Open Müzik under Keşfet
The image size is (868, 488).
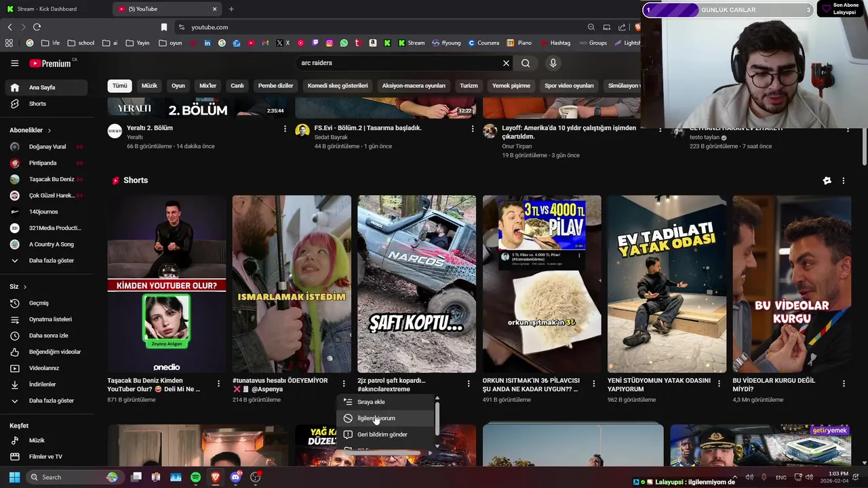coord(46,441)
